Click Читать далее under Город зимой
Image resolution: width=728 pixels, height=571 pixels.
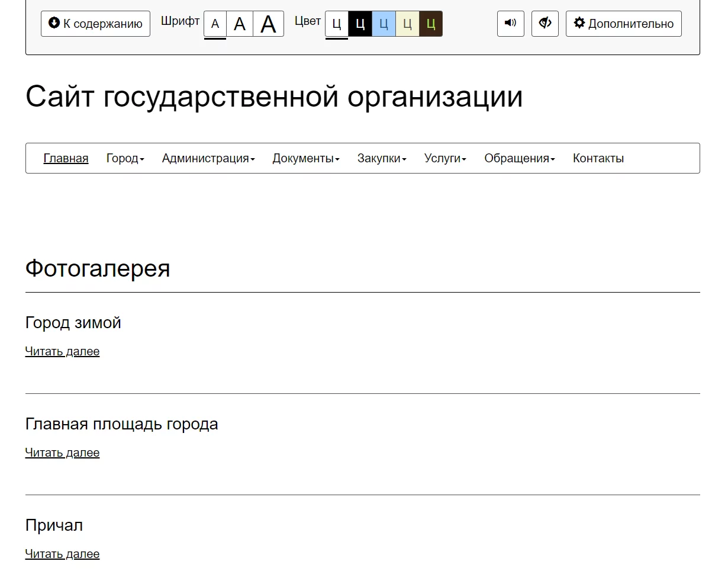(x=62, y=351)
